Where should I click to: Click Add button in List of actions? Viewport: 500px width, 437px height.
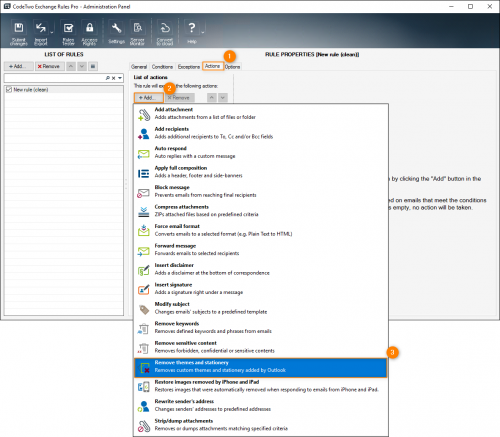pyautogui.click(x=149, y=98)
